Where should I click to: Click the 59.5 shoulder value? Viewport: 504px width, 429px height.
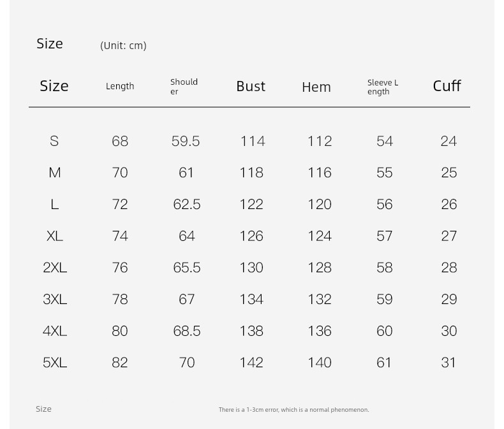coord(186,141)
